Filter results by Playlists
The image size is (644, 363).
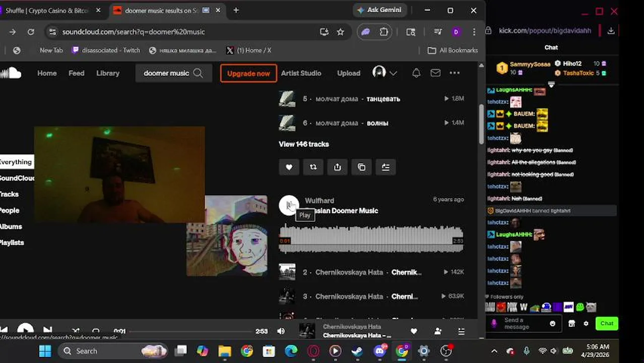point(12,243)
